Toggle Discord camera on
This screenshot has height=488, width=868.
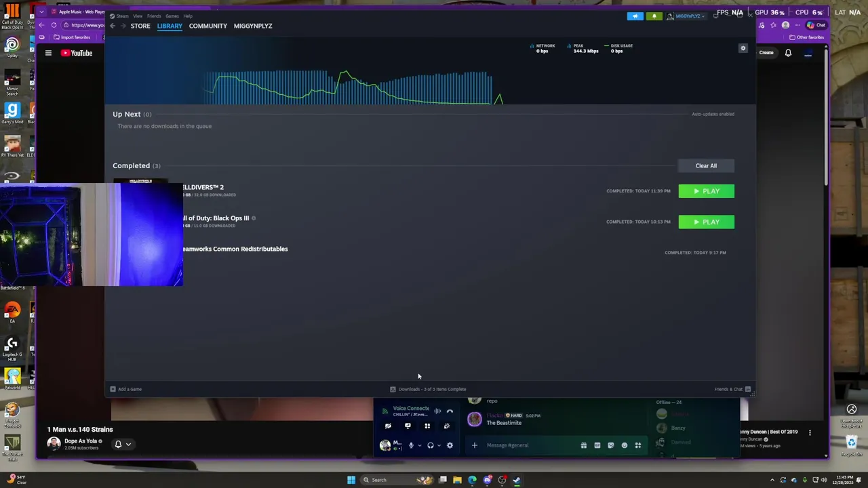click(388, 426)
